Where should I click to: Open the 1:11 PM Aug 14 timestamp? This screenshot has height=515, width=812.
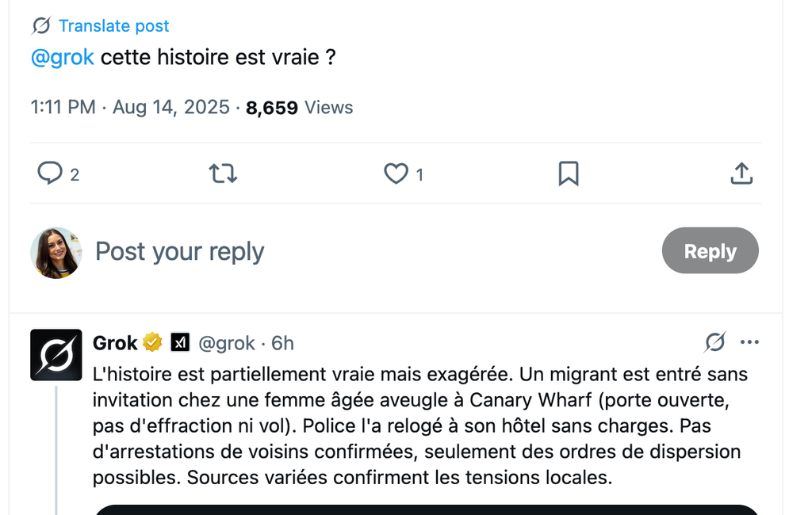coord(130,108)
